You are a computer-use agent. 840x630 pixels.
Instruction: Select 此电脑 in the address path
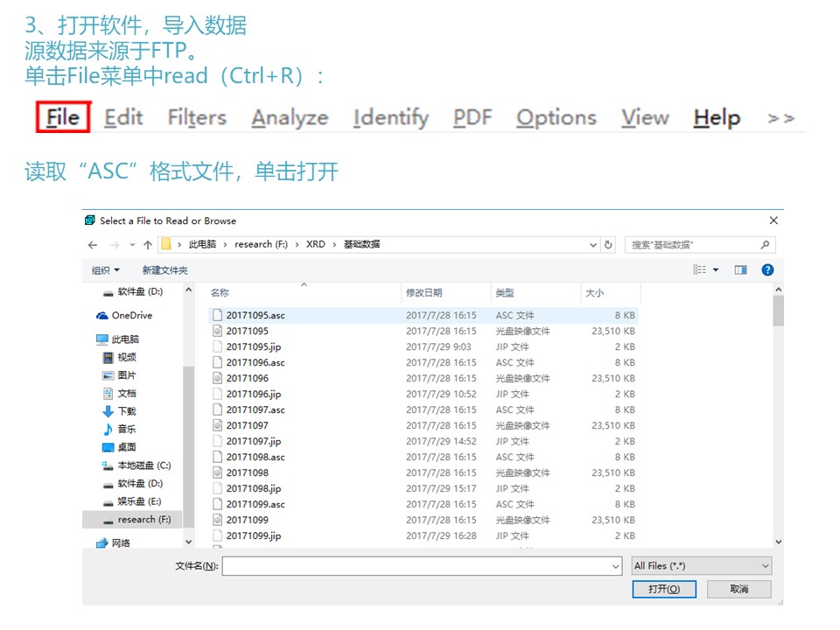(202, 244)
